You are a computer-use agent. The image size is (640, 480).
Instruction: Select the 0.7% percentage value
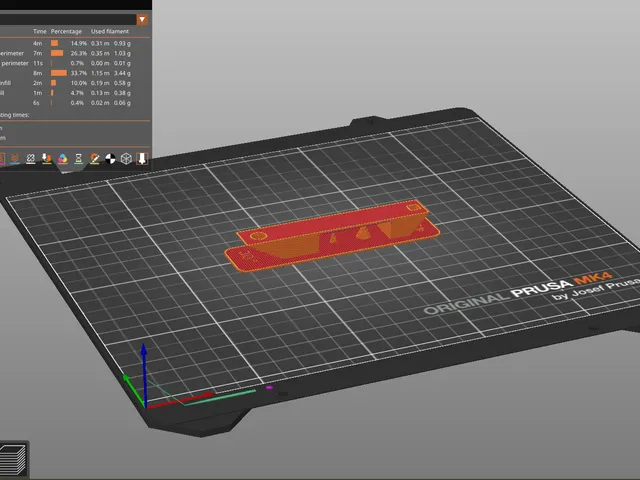(77, 63)
